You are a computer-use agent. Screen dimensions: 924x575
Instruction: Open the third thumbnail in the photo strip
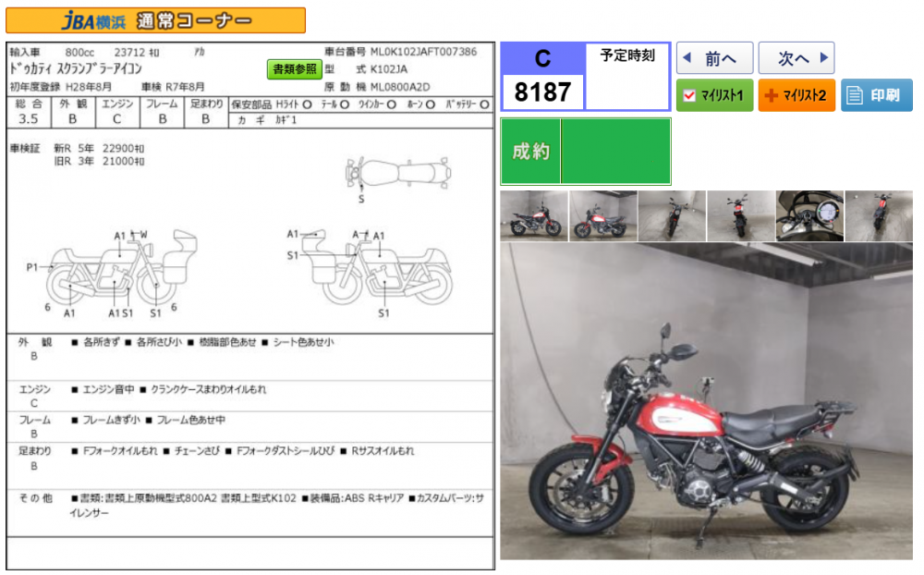(x=672, y=215)
